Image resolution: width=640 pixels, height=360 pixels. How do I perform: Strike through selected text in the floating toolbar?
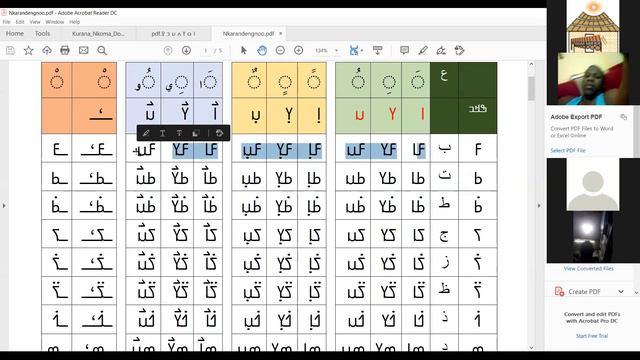[x=179, y=133]
